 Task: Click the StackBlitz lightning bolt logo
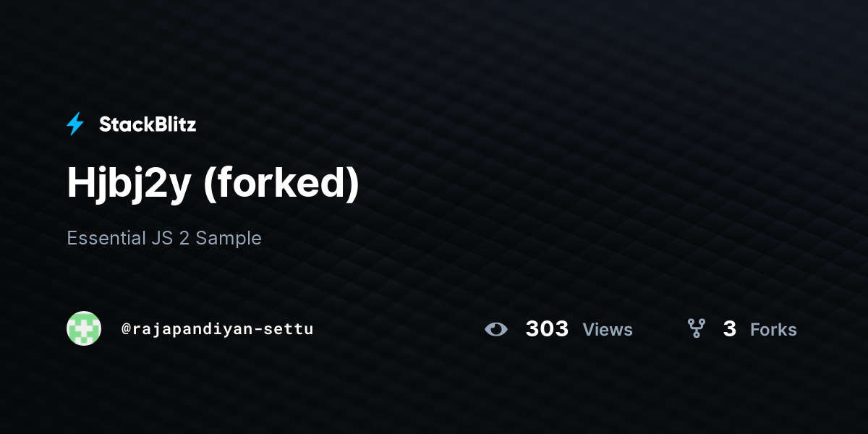(x=75, y=124)
